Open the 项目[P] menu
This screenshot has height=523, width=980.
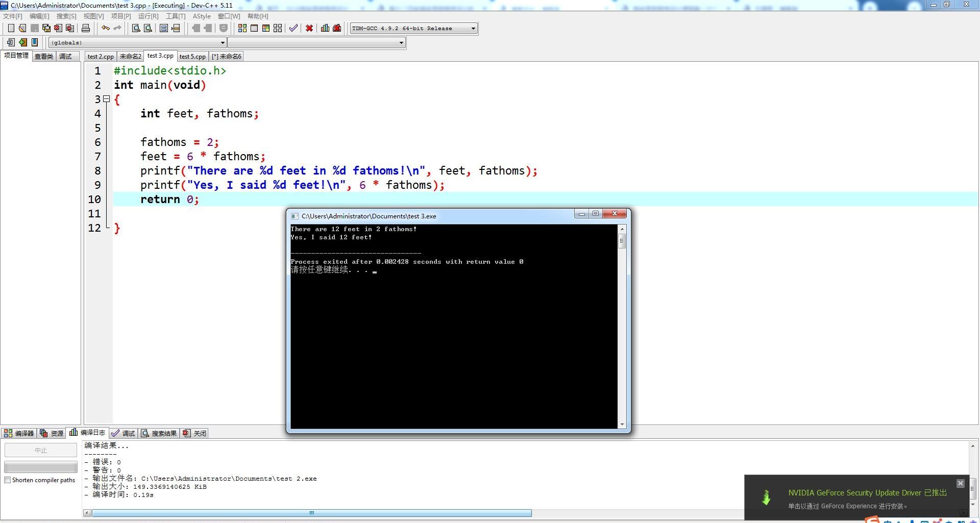tap(121, 16)
